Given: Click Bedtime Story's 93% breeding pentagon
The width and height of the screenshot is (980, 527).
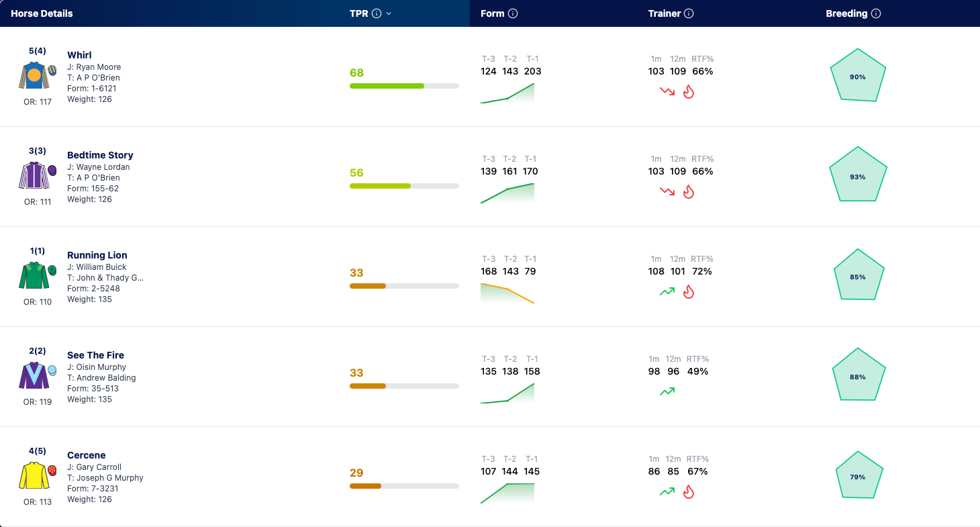Looking at the screenshot, I should coord(858,175).
